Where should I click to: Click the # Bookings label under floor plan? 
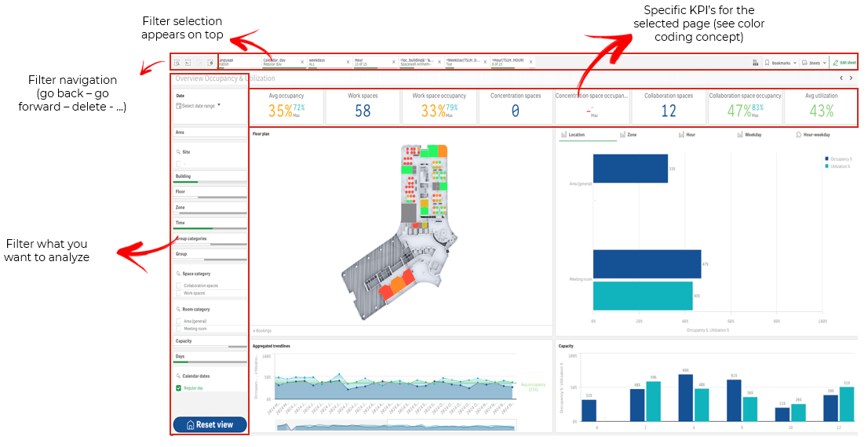click(x=262, y=331)
